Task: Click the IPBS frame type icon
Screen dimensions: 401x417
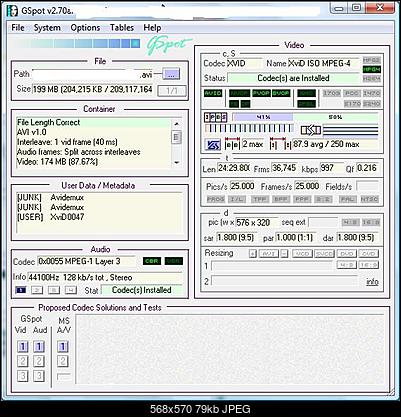Action: click(215, 117)
